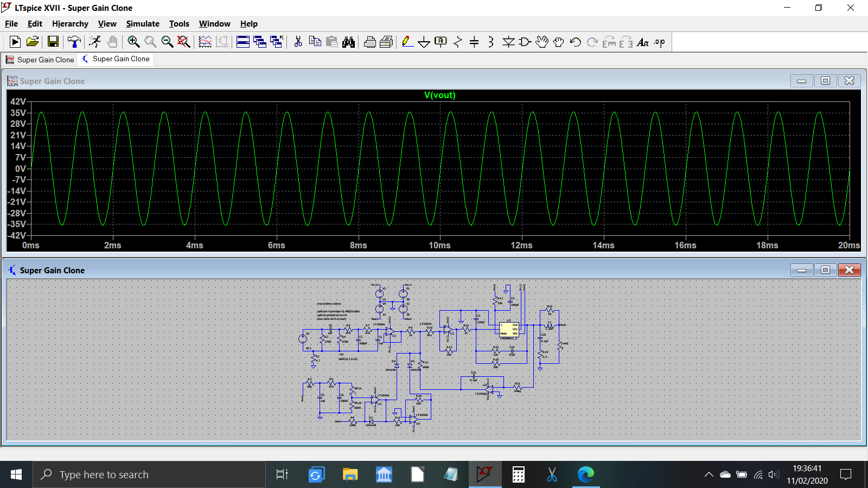This screenshot has width=868, height=488.
Task: Expand hidden system tray icons
Action: click(709, 474)
